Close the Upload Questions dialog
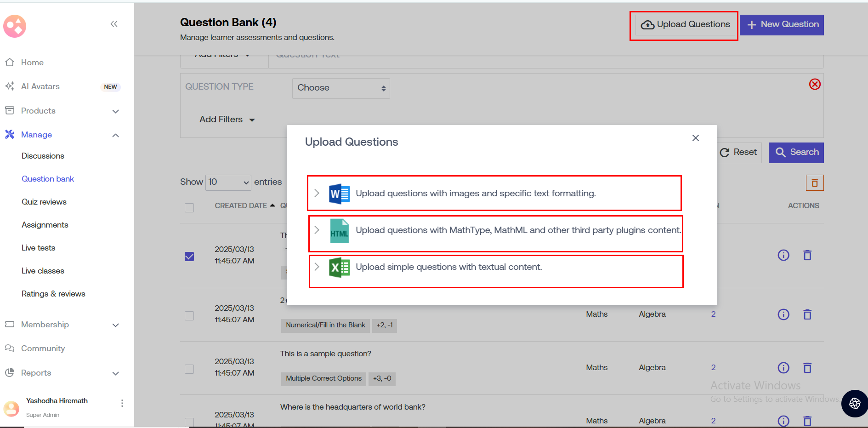The image size is (868, 428). tap(695, 138)
